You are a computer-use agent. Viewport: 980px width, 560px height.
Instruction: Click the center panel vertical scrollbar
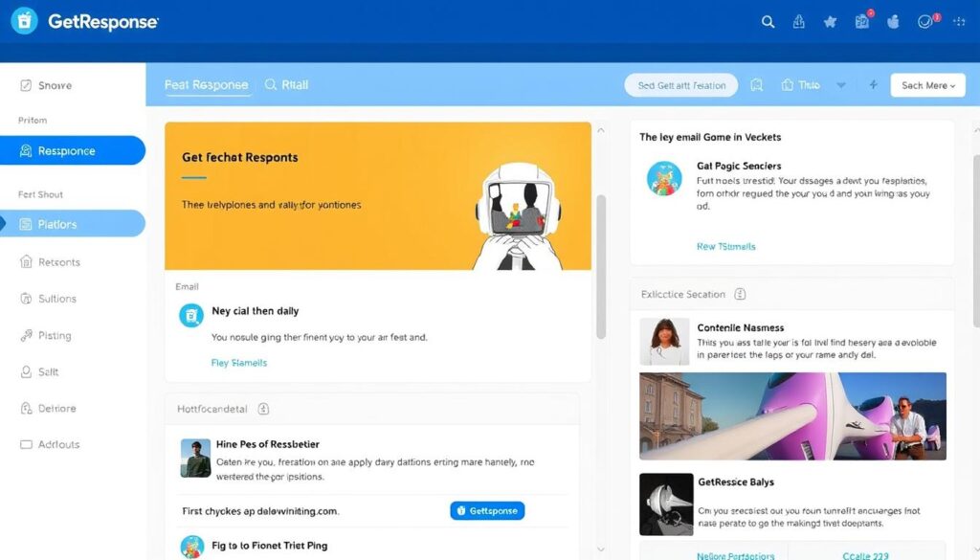tap(601, 267)
